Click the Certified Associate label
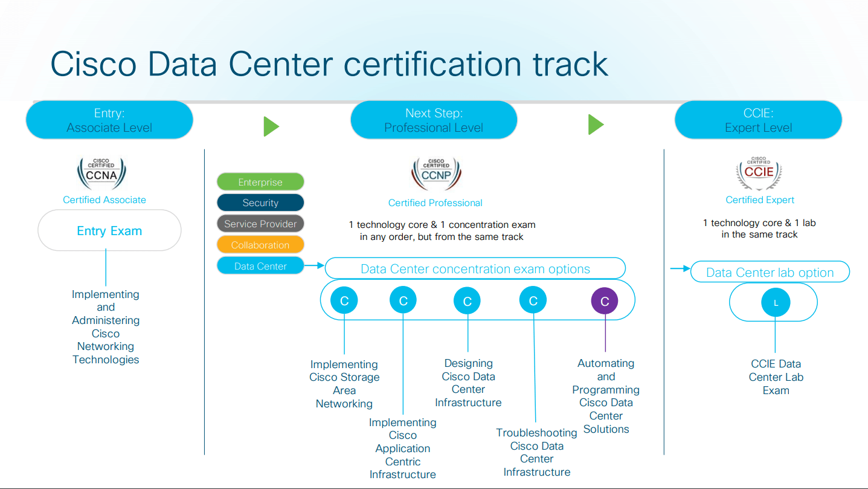This screenshot has width=868, height=489. [104, 199]
